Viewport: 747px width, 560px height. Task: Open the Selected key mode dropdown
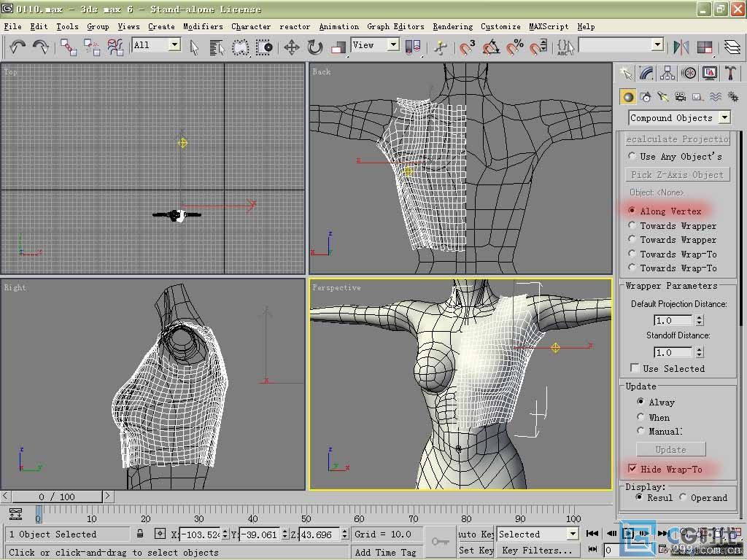pos(573,534)
